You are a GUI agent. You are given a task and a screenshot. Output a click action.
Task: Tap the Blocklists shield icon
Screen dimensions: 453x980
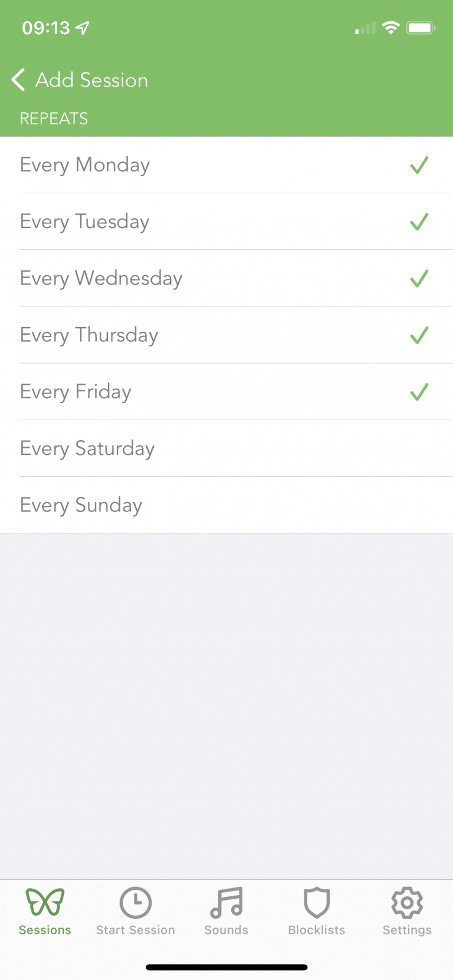(x=317, y=902)
